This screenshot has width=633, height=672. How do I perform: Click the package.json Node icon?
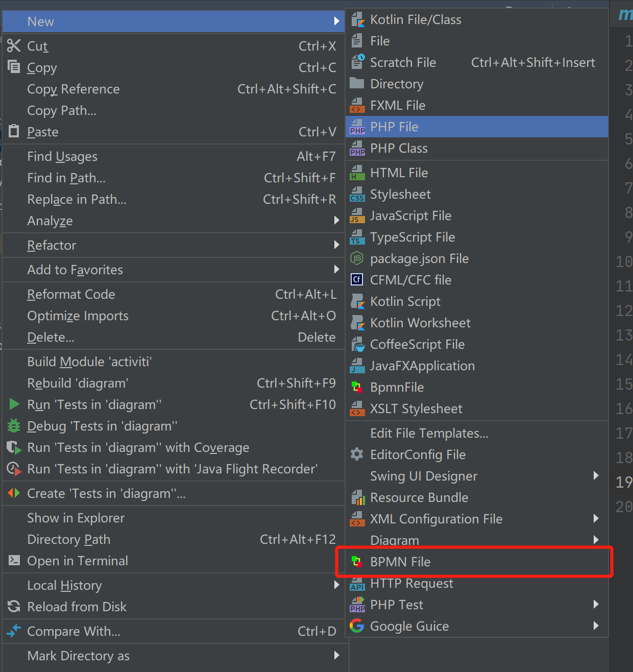point(357,258)
